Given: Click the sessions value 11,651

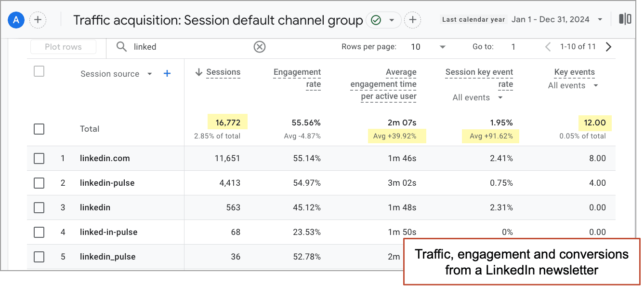Looking at the screenshot, I should click(x=227, y=158).
